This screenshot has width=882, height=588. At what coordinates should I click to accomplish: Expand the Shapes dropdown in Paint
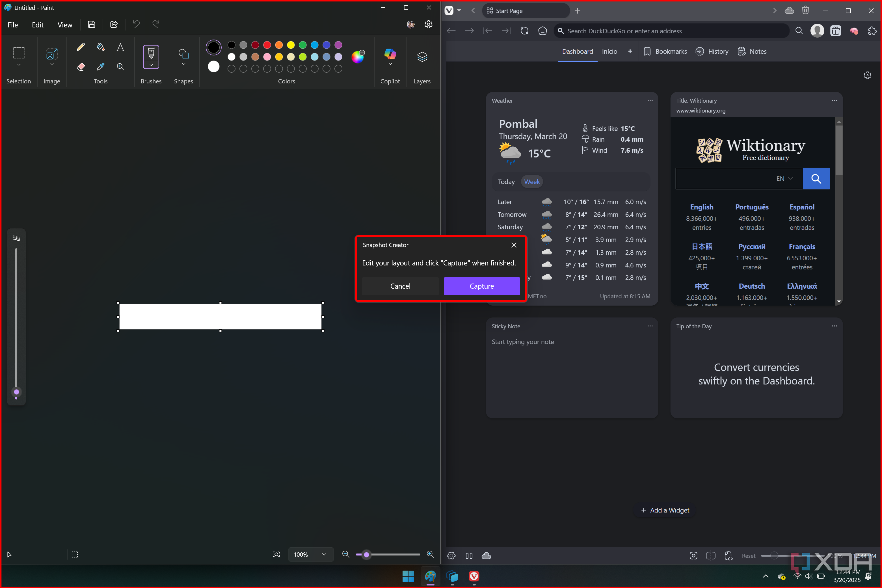pos(183,64)
